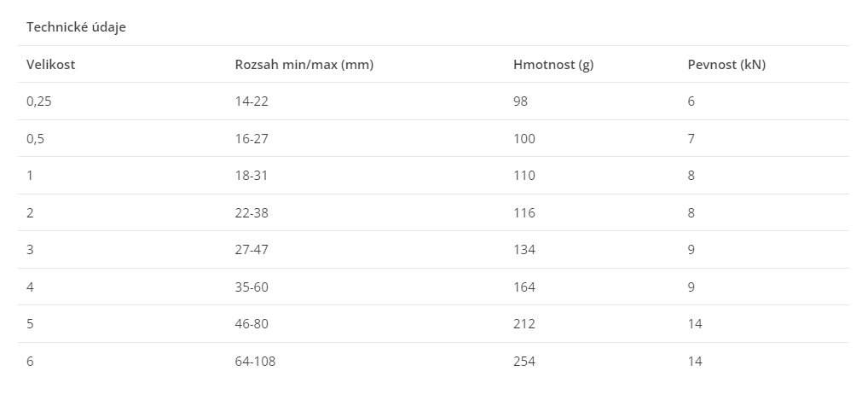This screenshot has width=868, height=394.
Task: Click the 35-60 range cell
Action: [x=252, y=287]
